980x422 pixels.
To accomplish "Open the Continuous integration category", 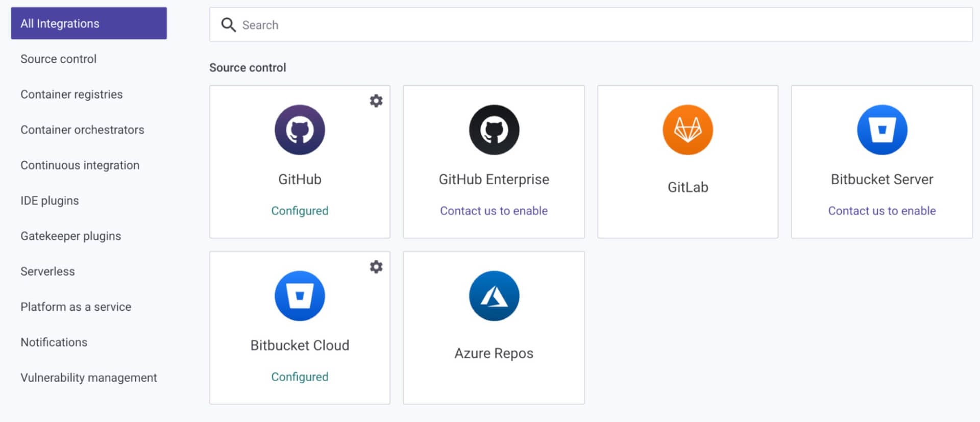I will (x=80, y=165).
